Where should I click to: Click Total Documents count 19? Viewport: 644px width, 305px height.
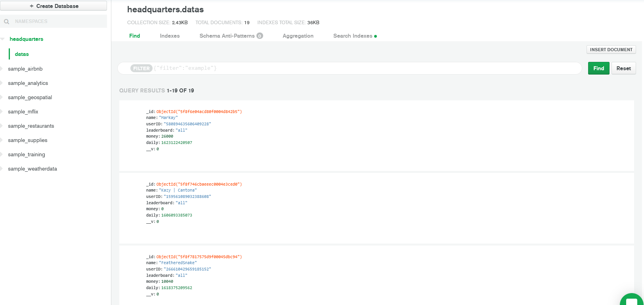pyautogui.click(x=247, y=23)
